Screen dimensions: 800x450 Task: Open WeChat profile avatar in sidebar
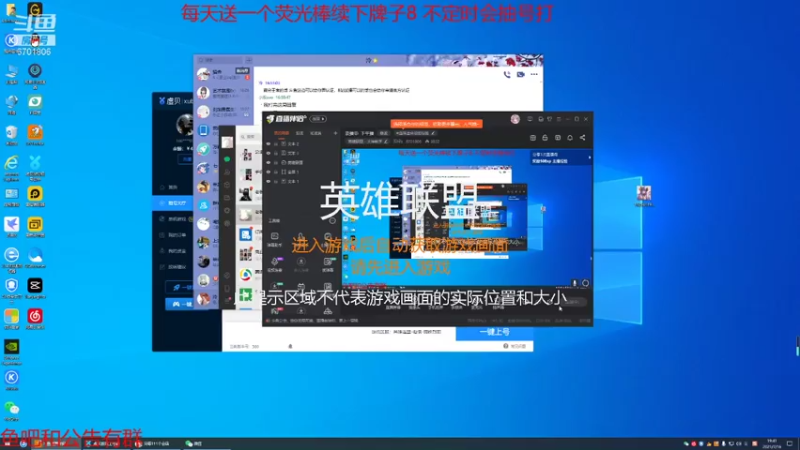(x=227, y=142)
